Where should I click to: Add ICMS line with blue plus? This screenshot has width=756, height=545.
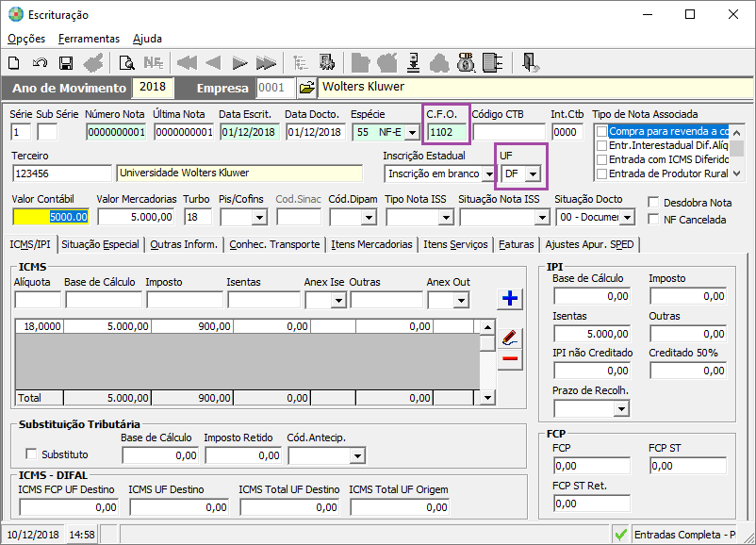pyautogui.click(x=510, y=298)
